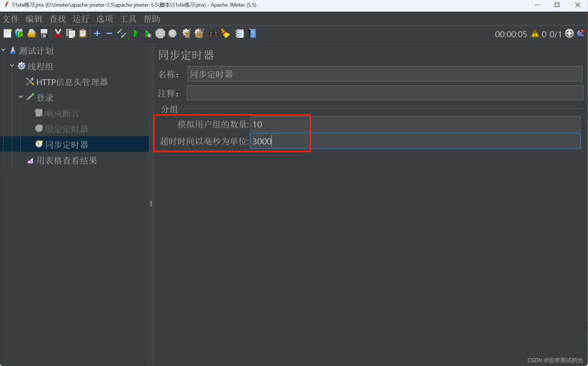This screenshot has width=588, height=366.
Task: Select 同步定时器 in the tree
Action: 66,145
